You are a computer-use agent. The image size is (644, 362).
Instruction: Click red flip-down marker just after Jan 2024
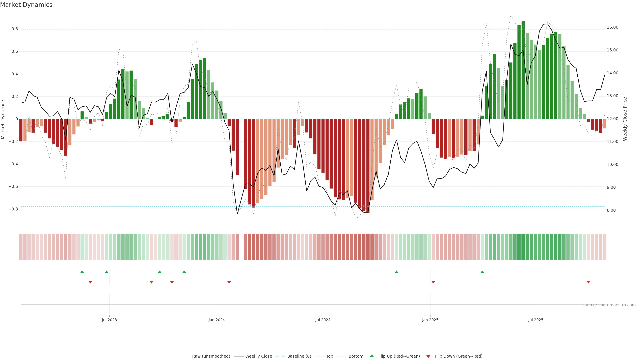pyautogui.click(x=229, y=282)
